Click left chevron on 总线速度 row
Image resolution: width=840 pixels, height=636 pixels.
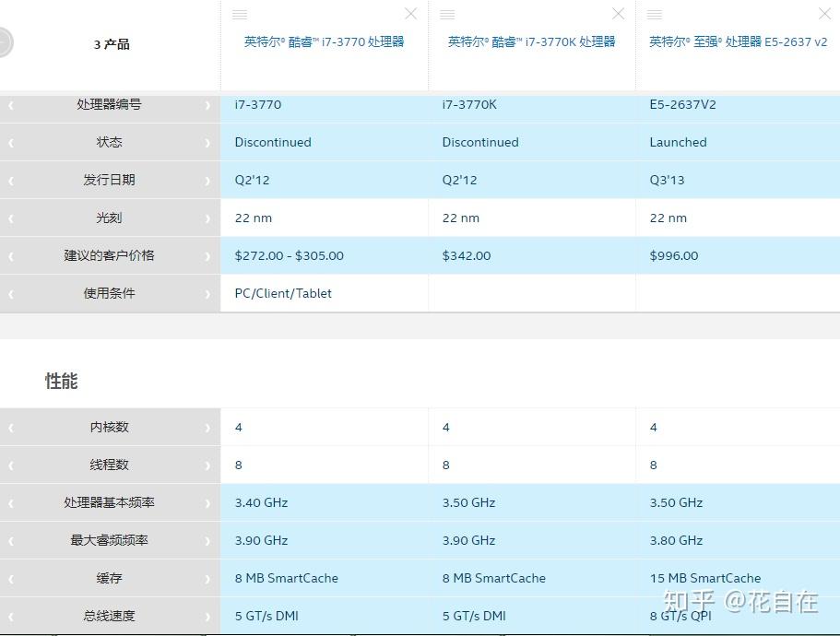pyautogui.click(x=11, y=617)
